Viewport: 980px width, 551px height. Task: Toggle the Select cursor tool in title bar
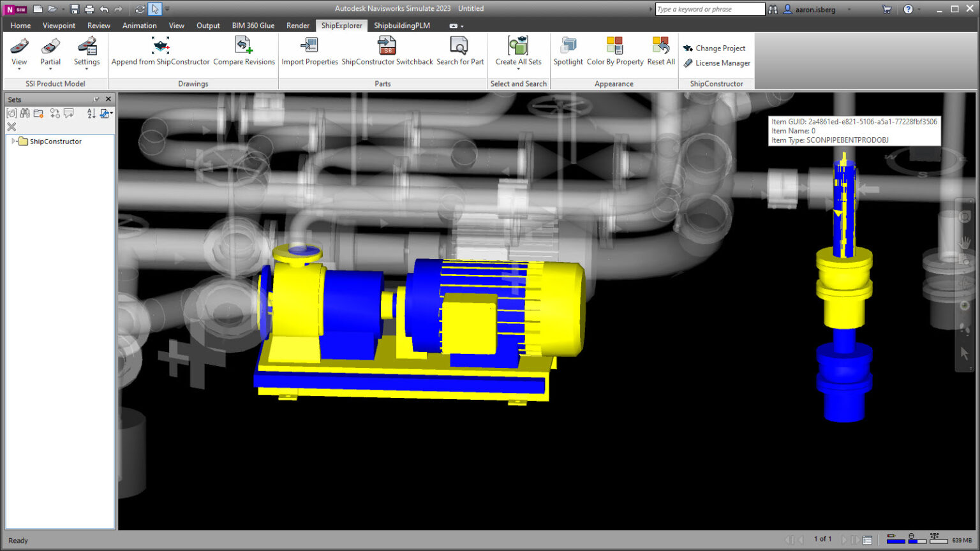pyautogui.click(x=155, y=9)
